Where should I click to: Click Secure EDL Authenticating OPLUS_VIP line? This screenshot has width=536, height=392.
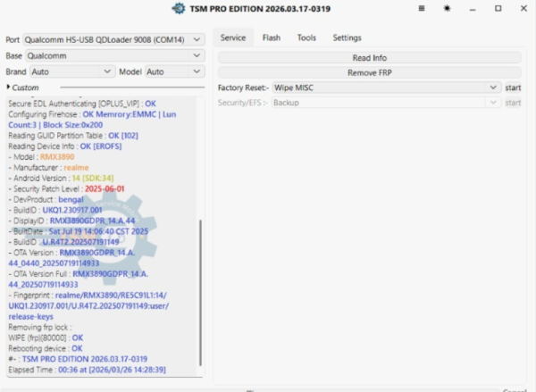click(82, 104)
